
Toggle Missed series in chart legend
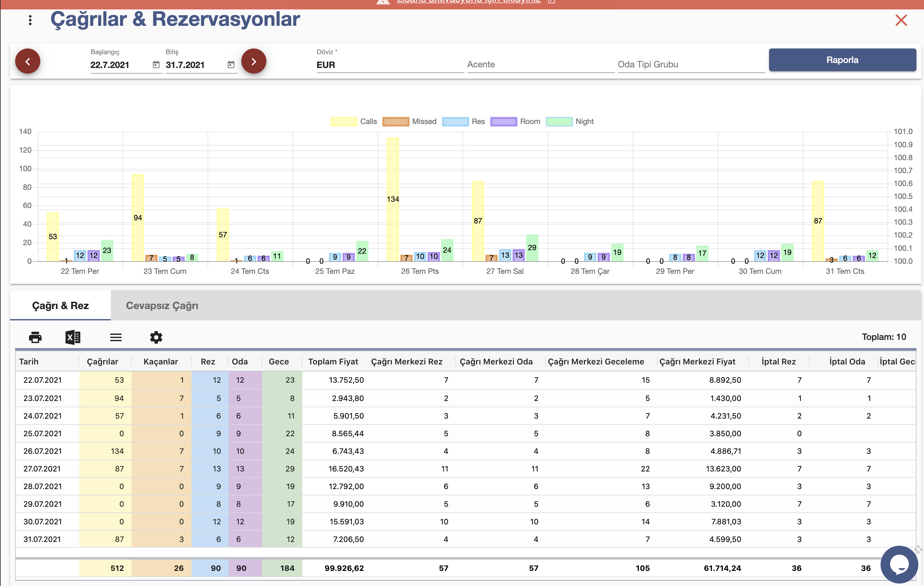point(410,121)
